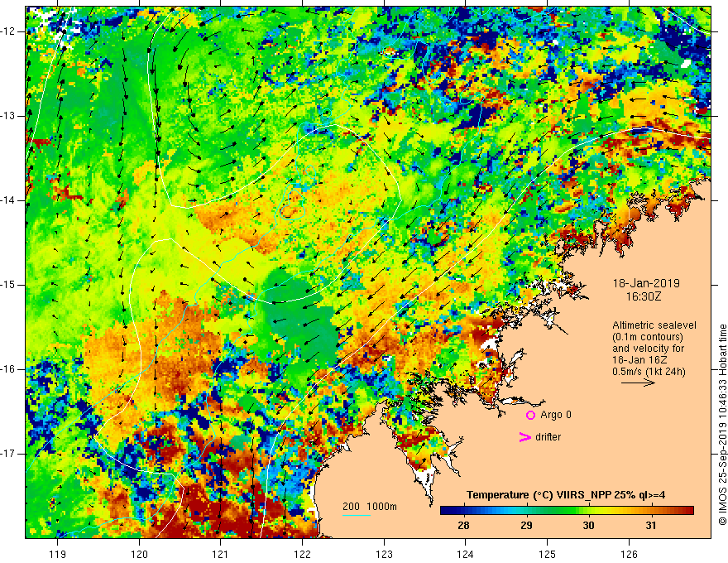Click the temperature color bar
The image size is (728, 563).
(x=567, y=511)
